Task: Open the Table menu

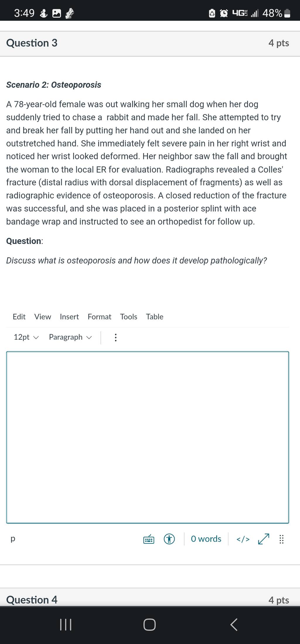Action: tap(155, 317)
